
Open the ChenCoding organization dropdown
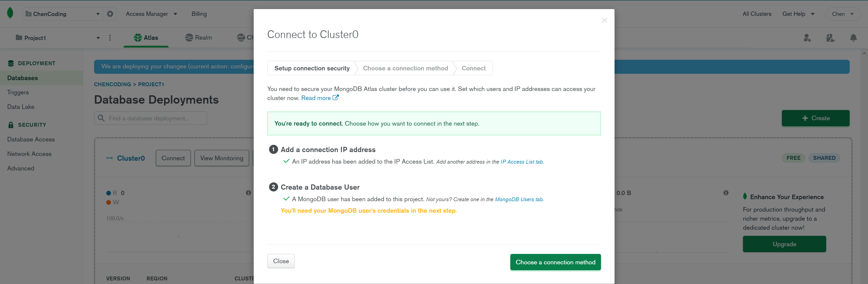pyautogui.click(x=63, y=14)
